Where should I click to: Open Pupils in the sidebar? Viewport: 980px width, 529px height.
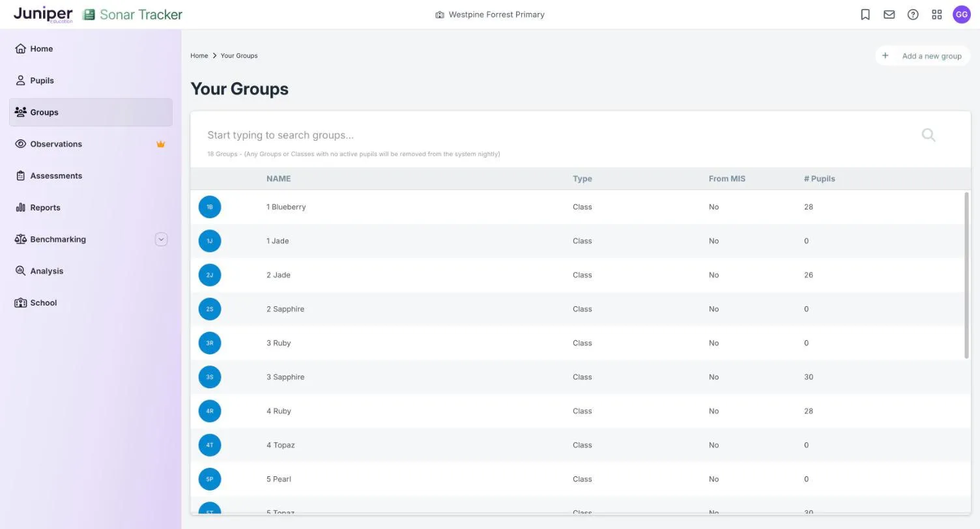pyautogui.click(x=91, y=81)
